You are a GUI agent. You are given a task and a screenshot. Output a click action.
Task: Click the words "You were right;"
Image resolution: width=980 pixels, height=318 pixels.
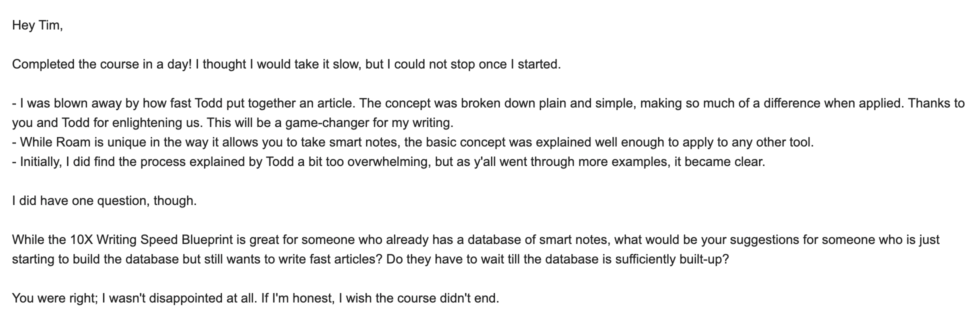[54, 299]
